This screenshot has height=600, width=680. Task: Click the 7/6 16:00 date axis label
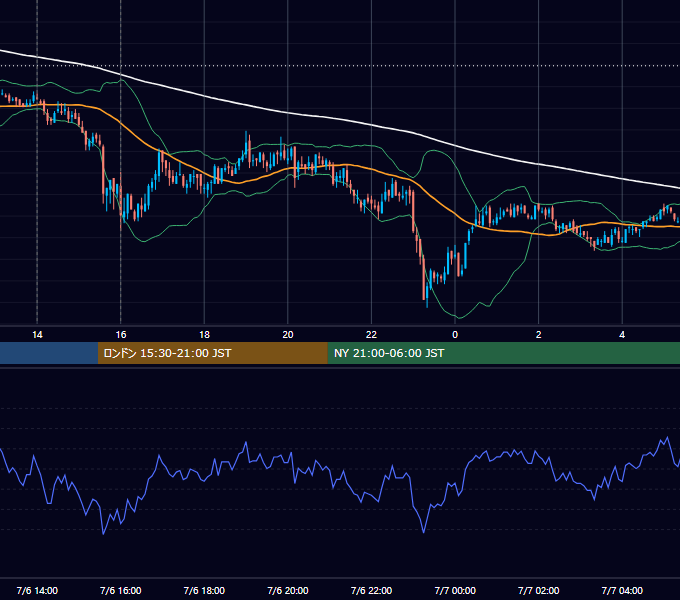[121, 590]
